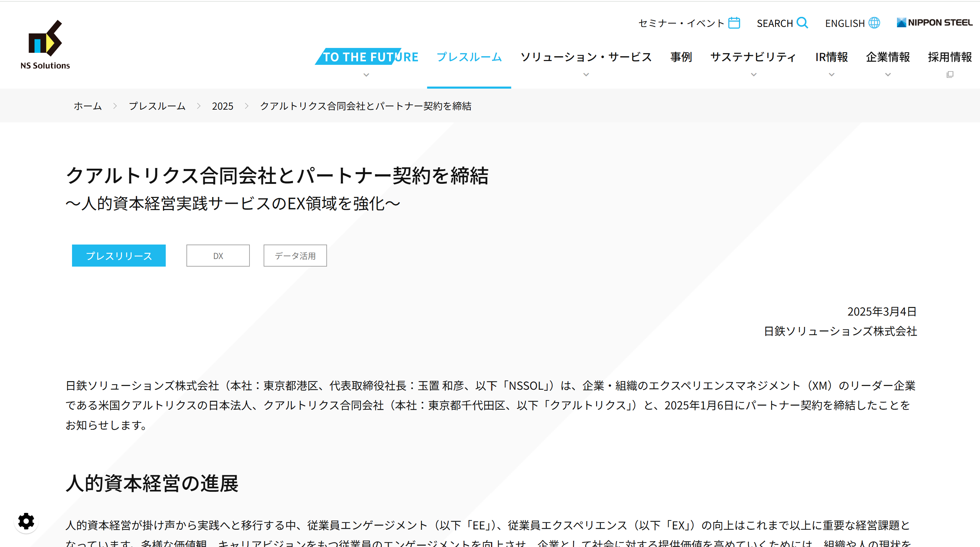
Task: Click the DX tag button
Action: tap(218, 256)
